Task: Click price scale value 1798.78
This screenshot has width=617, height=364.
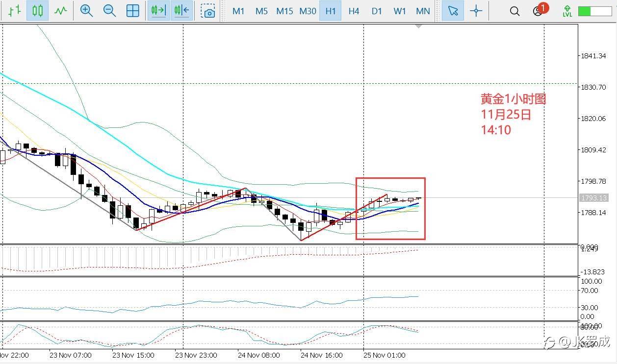Action: tap(593, 181)
